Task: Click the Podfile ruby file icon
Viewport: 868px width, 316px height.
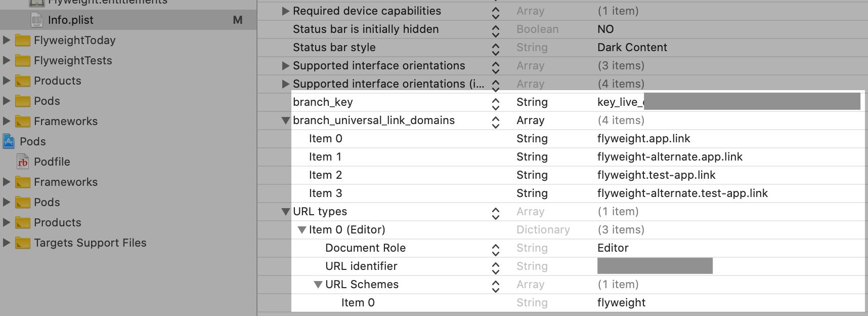Action: click(23, 162)
